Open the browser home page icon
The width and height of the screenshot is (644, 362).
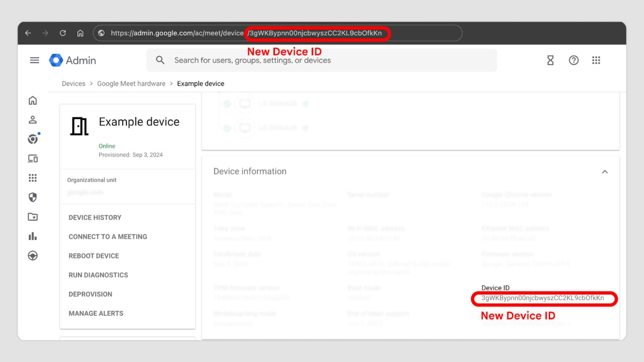point(80,33)
